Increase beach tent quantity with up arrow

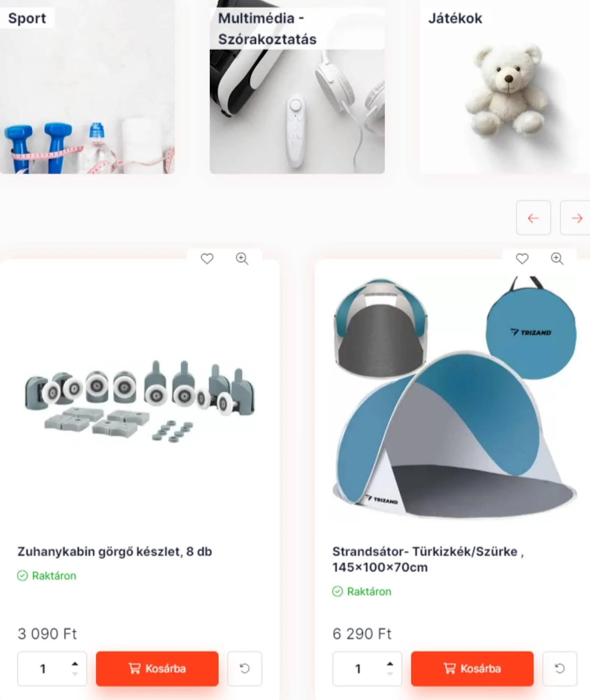point(390,664)
